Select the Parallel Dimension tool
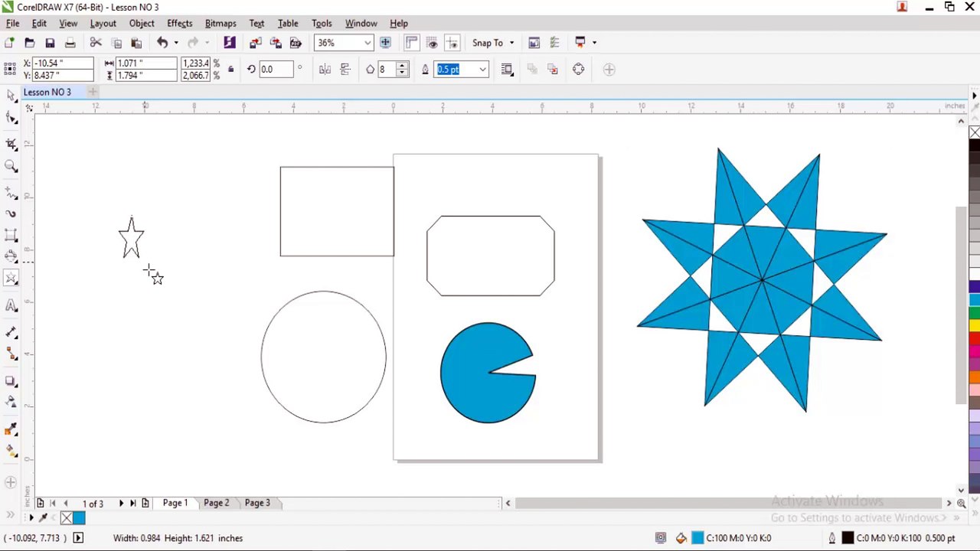Viewport: 980px width, 551px height. [11, 331]
